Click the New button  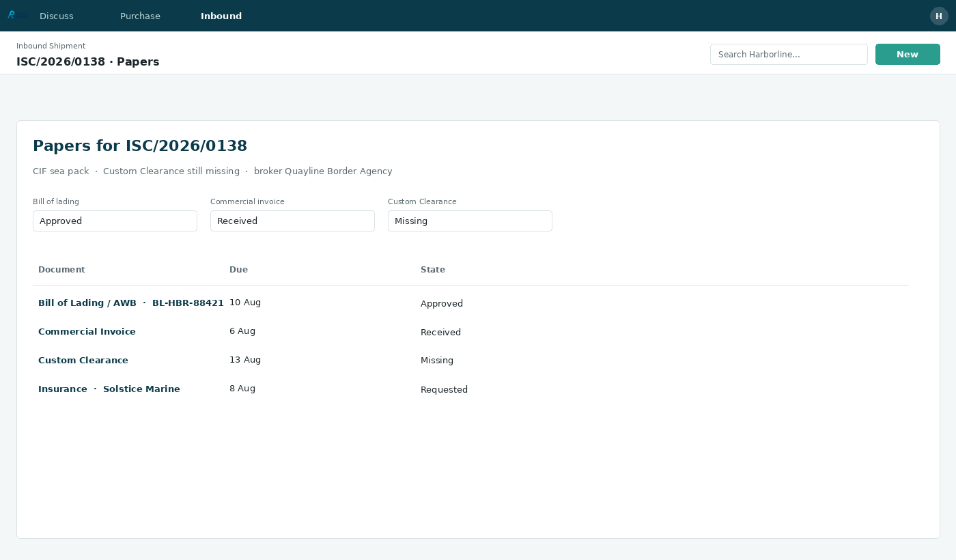[x=908, y=54]
